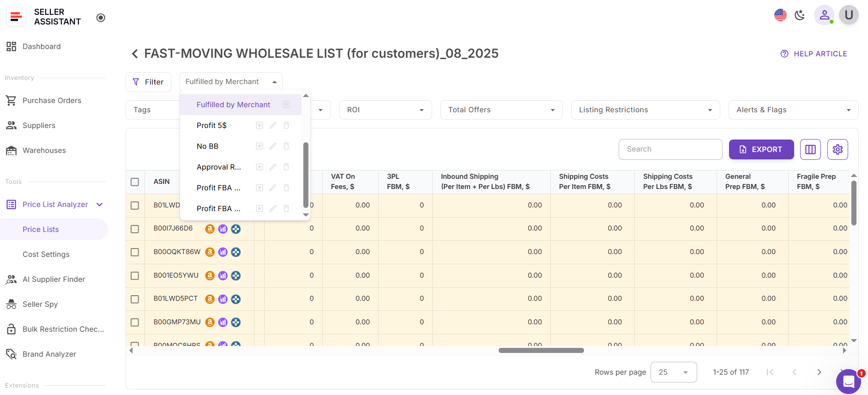Screen dimensions: 868x395
Task: Star the Profit 5$ preset
Action: (259, 125)
